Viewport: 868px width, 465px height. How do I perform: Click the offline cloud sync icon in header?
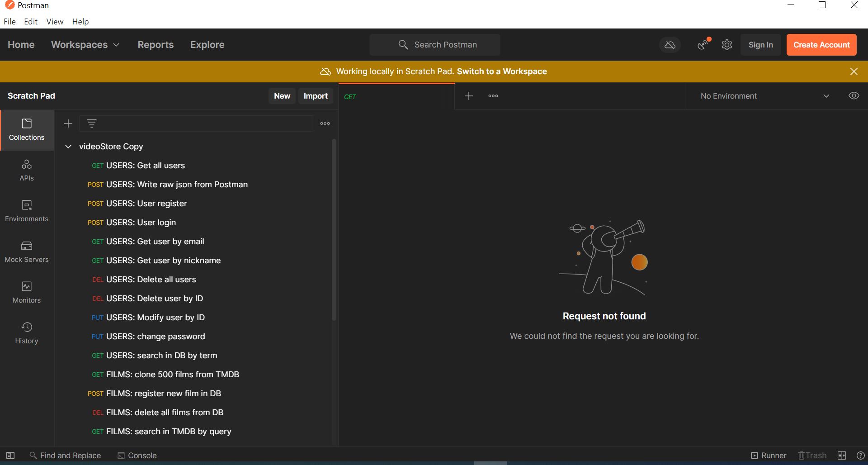pos(670,45)
